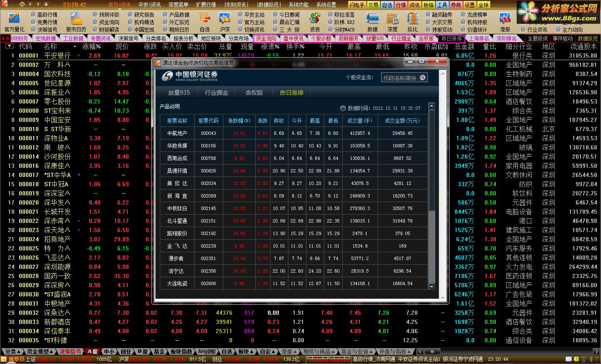Expand the 港股 bottom tab menu

pyautogui.click(x=289, y=351)
